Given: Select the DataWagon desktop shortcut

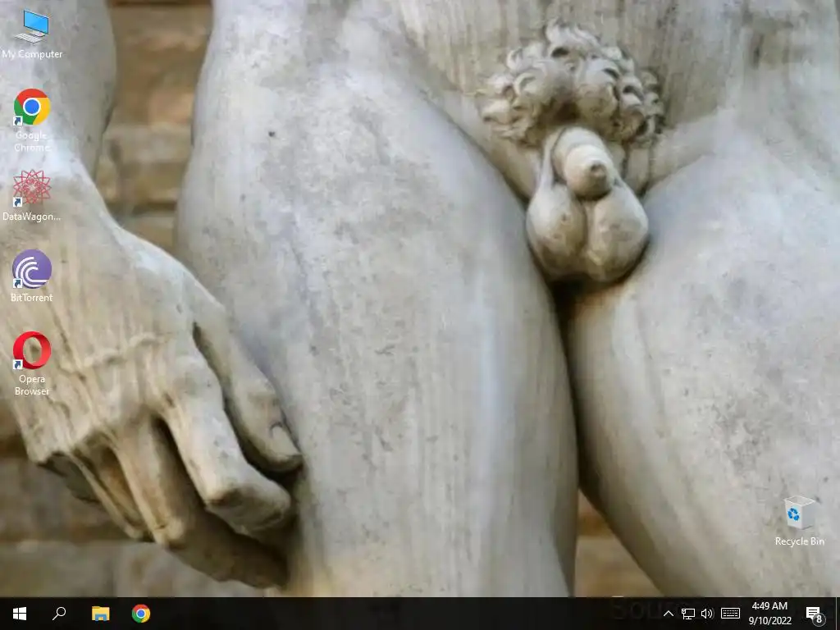Looking at the screenshot, I should pos(32,195).
